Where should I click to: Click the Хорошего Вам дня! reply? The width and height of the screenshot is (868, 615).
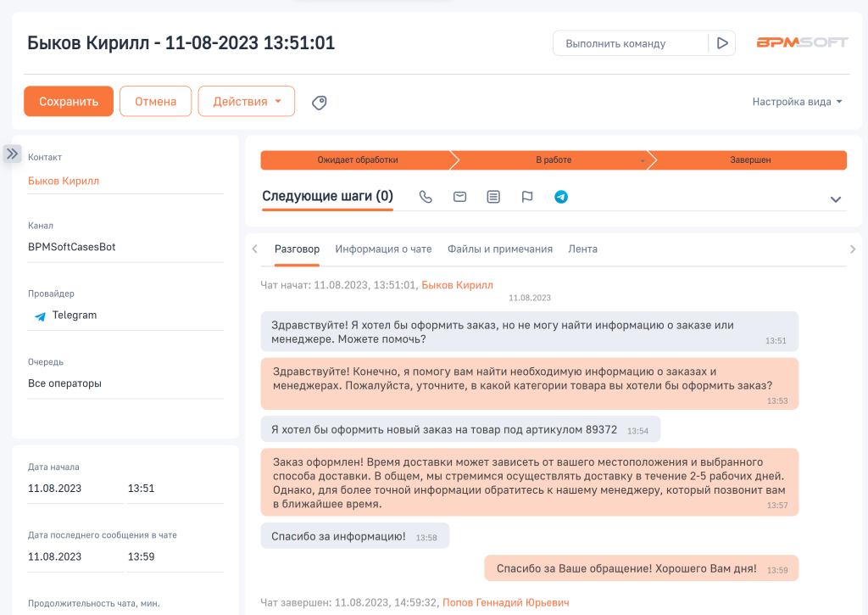point(641,568)
